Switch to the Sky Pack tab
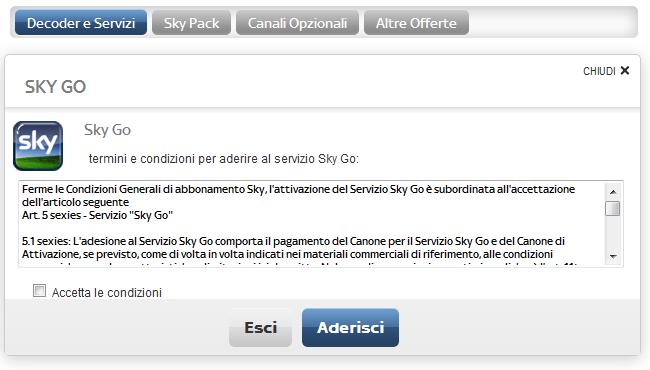 click(191, 23)
